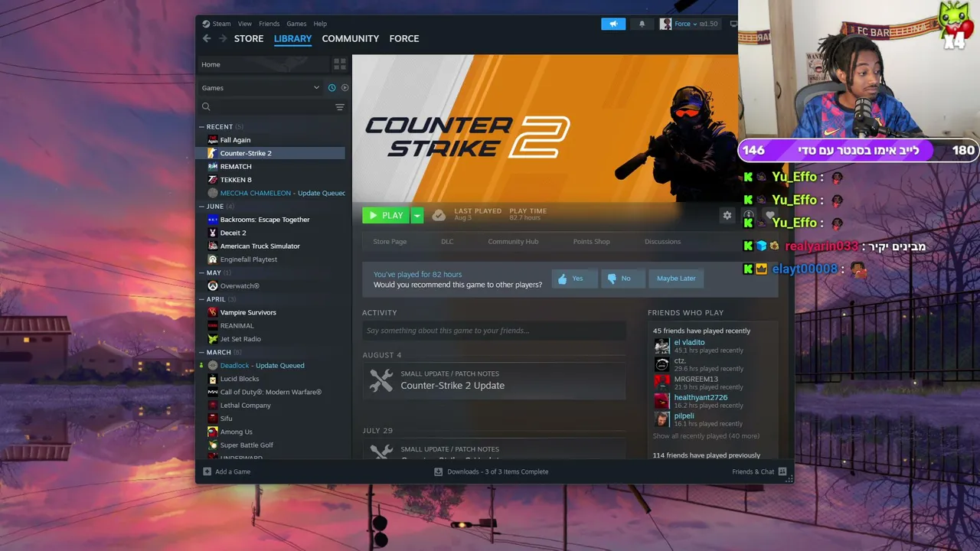This screenshot has height=551, width=980.
Task: Collapse the MAY games group
Action: point(202,273)
